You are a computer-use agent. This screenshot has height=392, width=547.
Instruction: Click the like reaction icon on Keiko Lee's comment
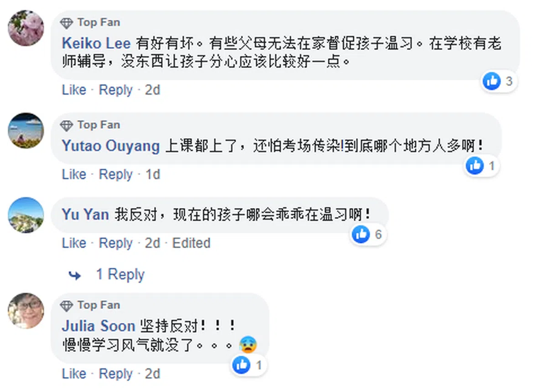pos(491,81)
